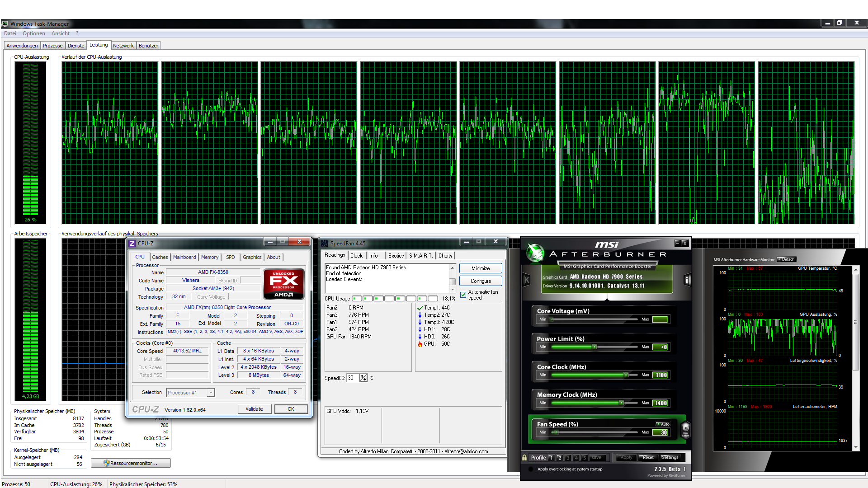Screen dimensions: 868x488
Task: Click the Ressourcenmonitor shield button
Action: (x=131, y=463)
